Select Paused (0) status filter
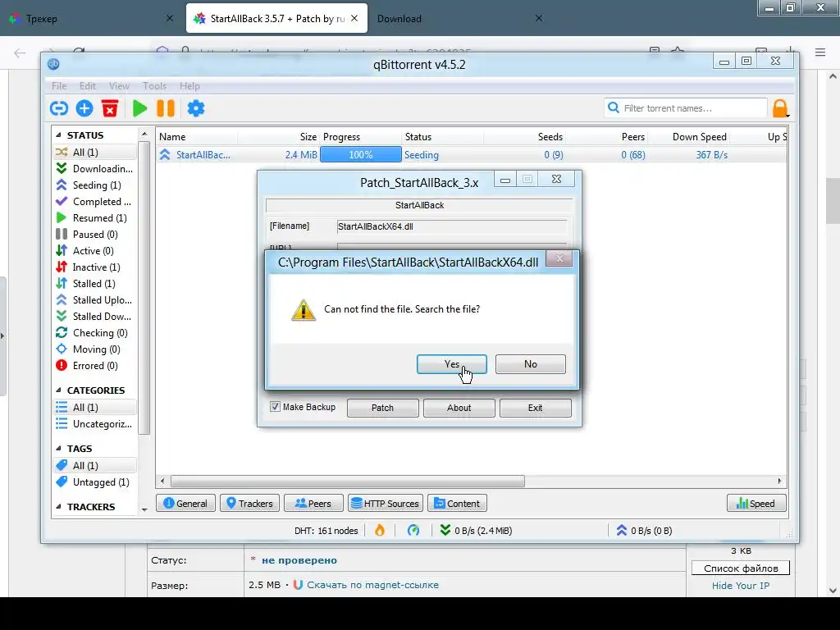Screen dimensions: 840x630 click(x=94, y=234)
